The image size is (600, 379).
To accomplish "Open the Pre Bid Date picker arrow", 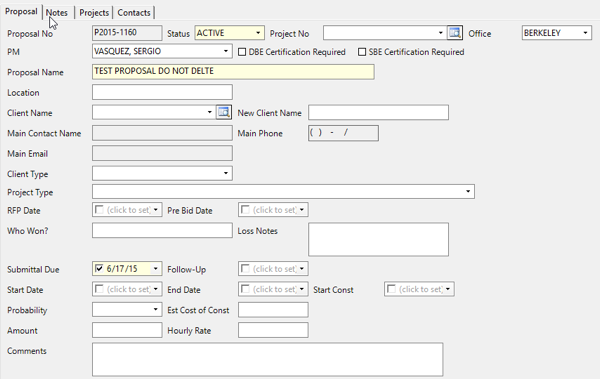I will (x=302, y=209).
